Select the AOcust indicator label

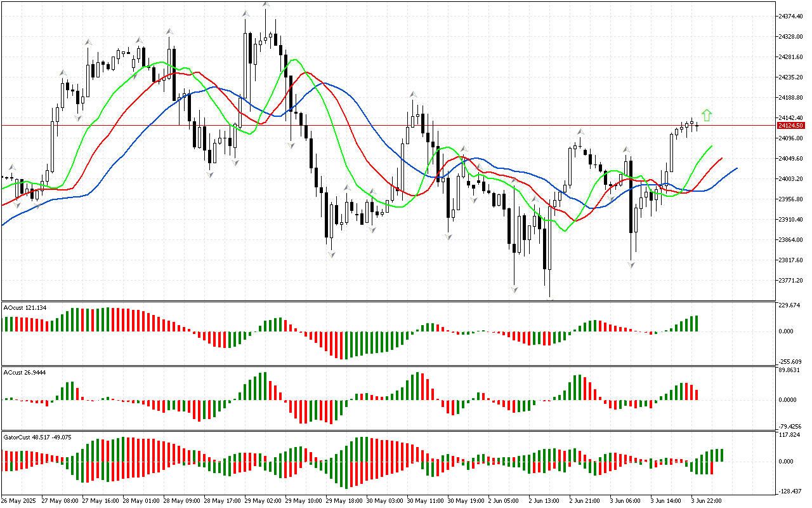click(x=25, y=308)
